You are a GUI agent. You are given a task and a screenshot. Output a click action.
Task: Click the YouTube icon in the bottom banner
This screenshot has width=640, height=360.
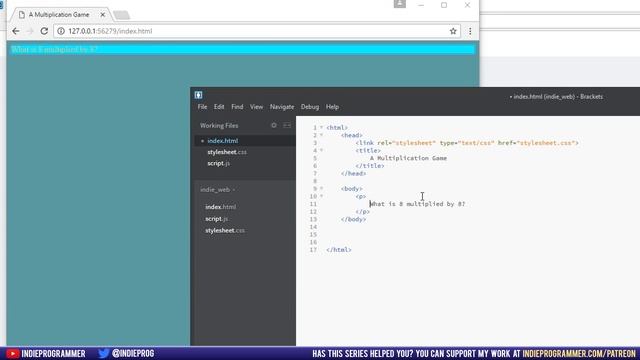(13, 353)
